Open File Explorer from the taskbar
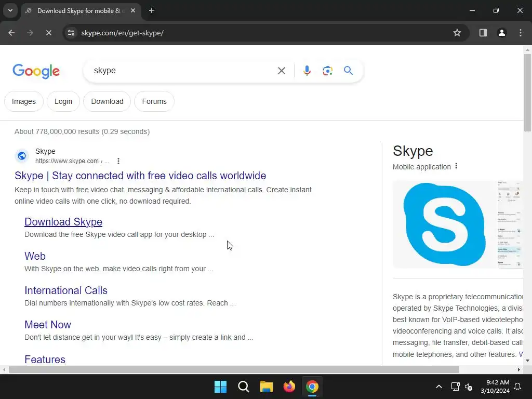This screenshot has height=399, width=532. [267, 387]
